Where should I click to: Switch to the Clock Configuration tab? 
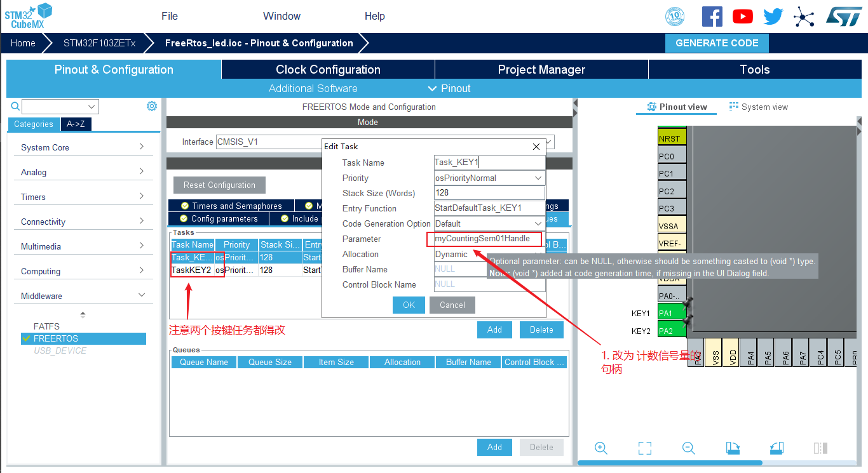coord(328,69)
